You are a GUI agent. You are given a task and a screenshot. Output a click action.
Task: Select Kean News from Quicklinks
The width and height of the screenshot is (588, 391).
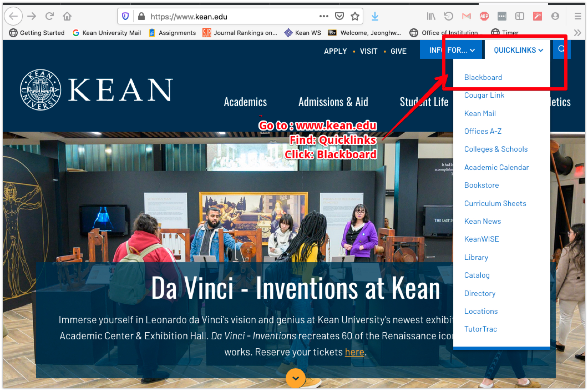click(x=483, y=221)
